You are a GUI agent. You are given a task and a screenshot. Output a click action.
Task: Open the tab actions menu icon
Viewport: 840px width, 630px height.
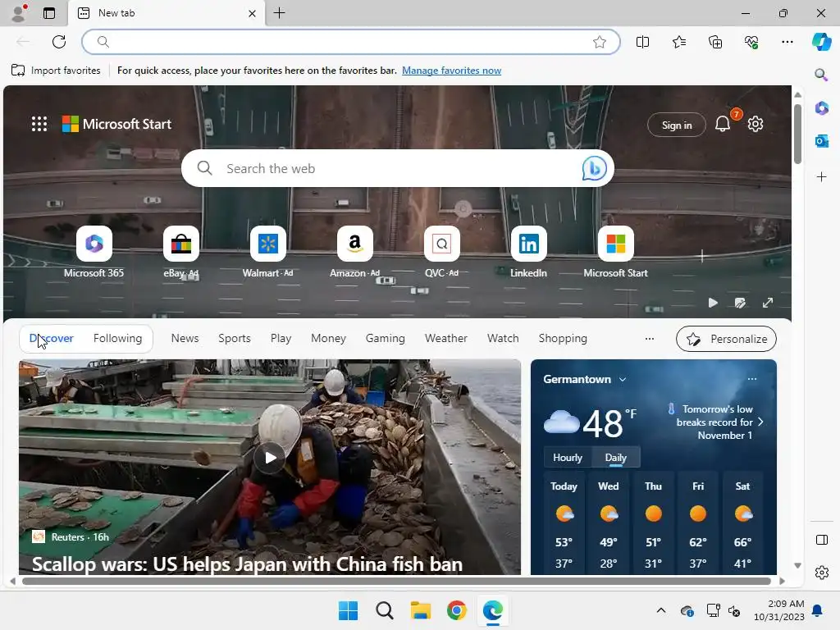pos(48,13)
